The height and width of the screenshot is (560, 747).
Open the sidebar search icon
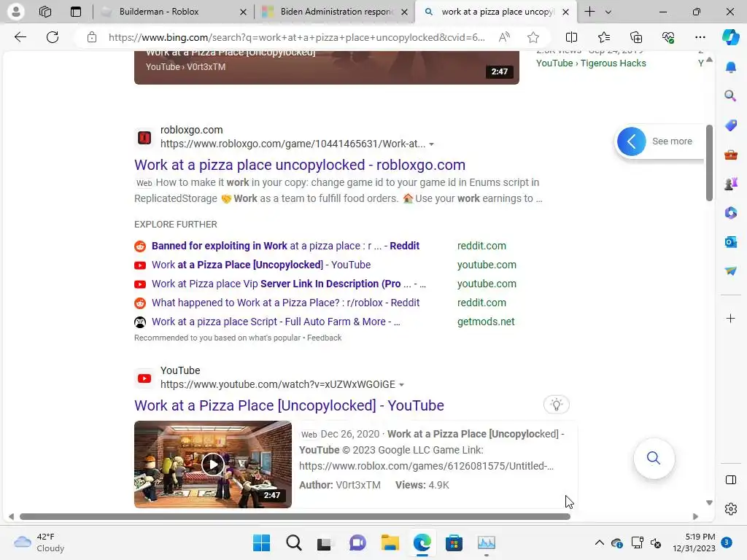730,96
